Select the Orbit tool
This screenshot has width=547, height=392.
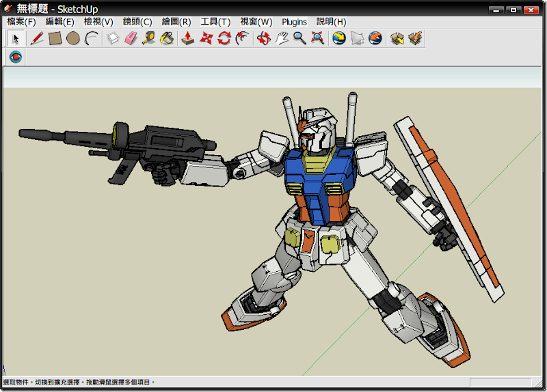[264, 38]
